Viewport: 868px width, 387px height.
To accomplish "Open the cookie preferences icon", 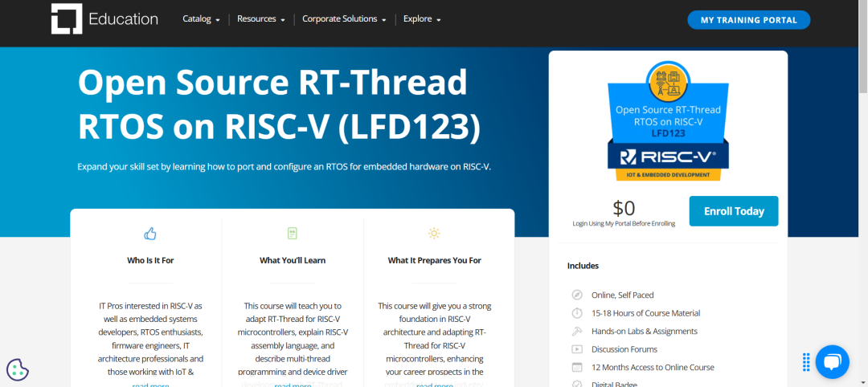I will coord(17,370).
